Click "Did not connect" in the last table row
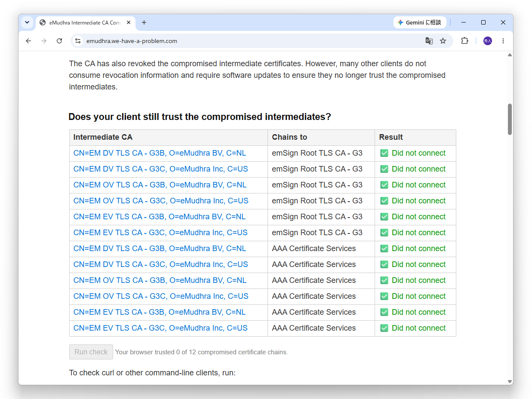This screenshot has height=399, width=532. click(418, 328)
